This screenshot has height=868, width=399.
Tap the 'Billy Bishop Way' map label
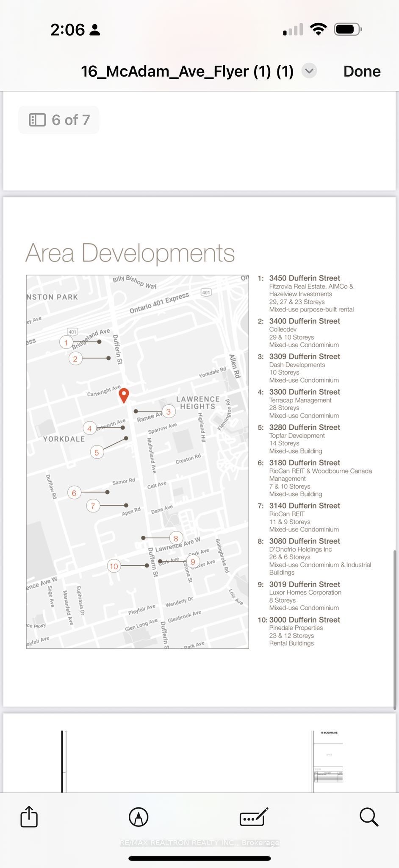pyautogui.click(x=135, y=282)
